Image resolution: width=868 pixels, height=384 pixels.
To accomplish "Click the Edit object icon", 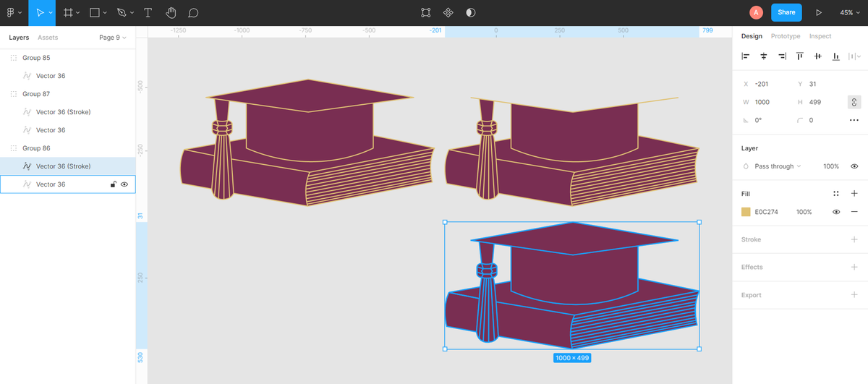I will tap(426, 12).
